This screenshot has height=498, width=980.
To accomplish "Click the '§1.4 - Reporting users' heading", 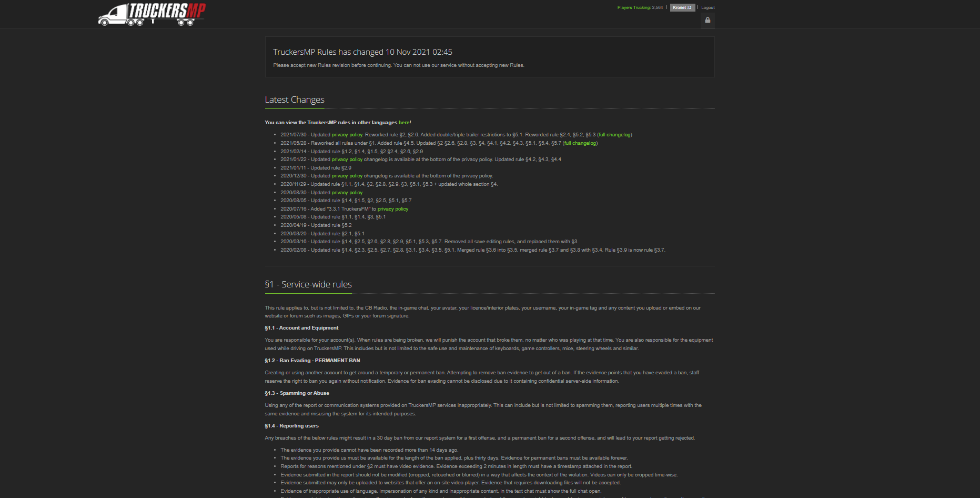I will point(291,426).
